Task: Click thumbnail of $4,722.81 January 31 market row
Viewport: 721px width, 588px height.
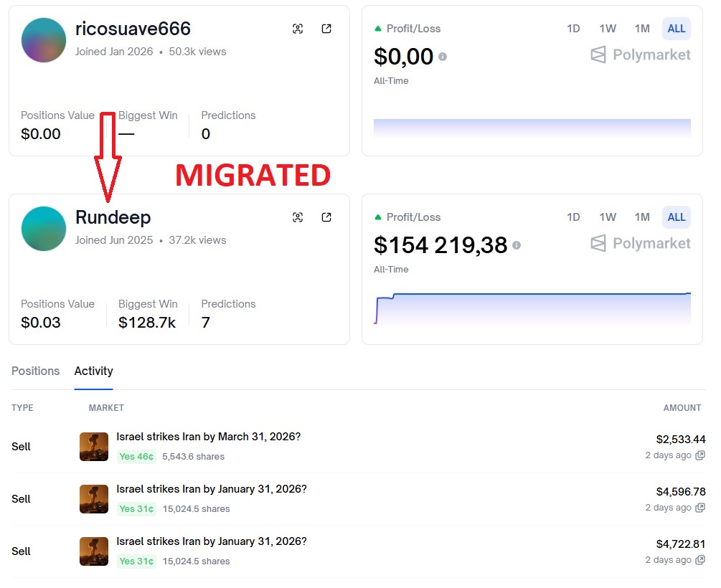Action: tap(94, 551)
